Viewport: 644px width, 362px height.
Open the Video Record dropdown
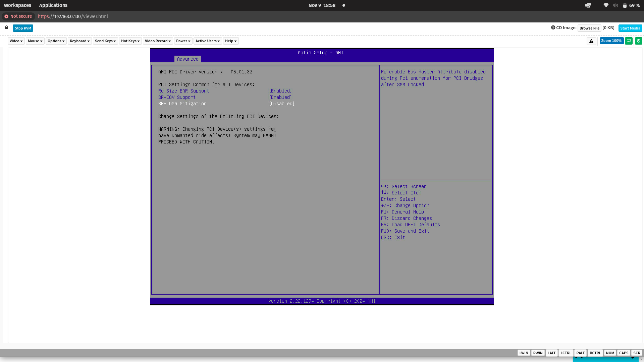tap(158, 41)
